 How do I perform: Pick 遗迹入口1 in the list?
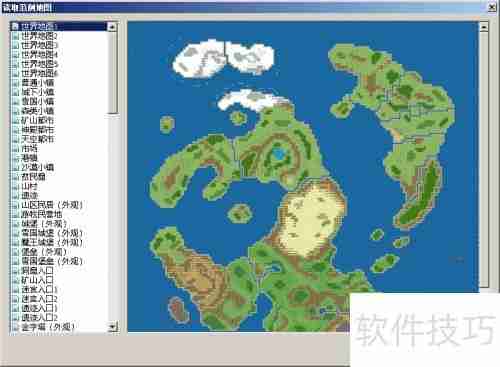(x=39, y=308)
